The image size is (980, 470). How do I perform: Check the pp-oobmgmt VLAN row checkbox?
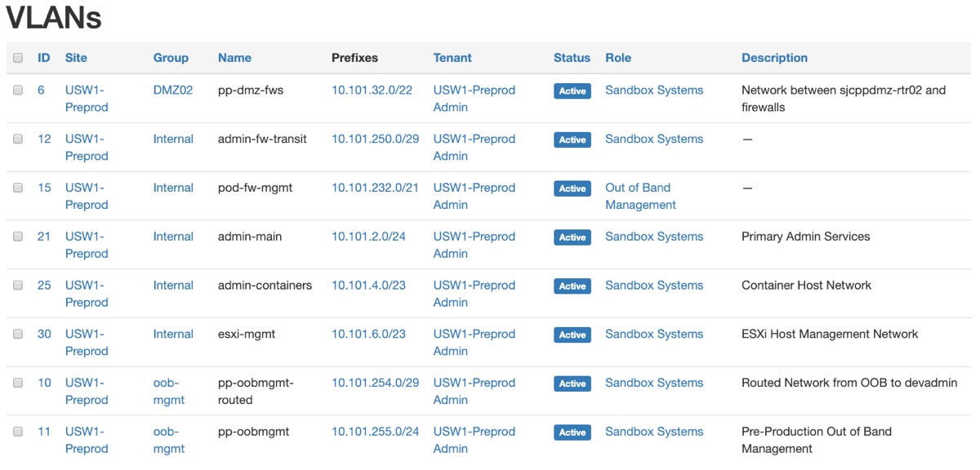(x=18, y=432)
